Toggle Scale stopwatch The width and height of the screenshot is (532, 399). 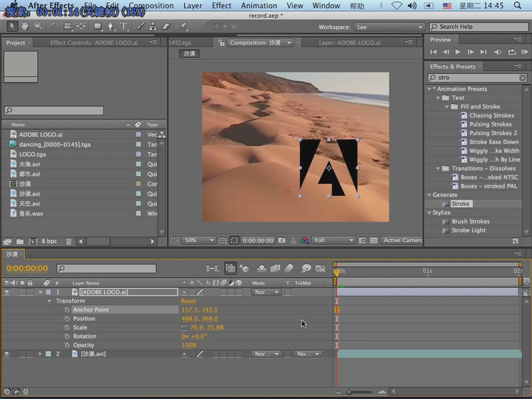(x=66, y=327)
